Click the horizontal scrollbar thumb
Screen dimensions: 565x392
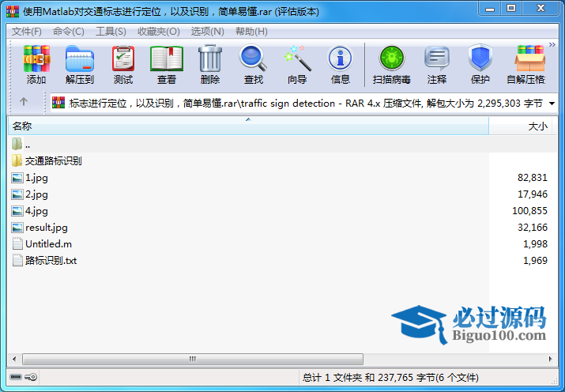(x=193, y=360)
